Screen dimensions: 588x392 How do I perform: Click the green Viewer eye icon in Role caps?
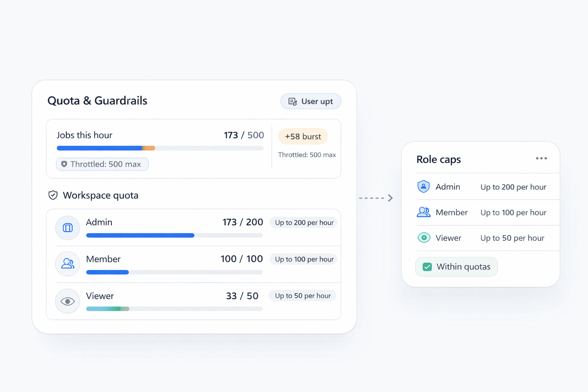coord(424,238)
